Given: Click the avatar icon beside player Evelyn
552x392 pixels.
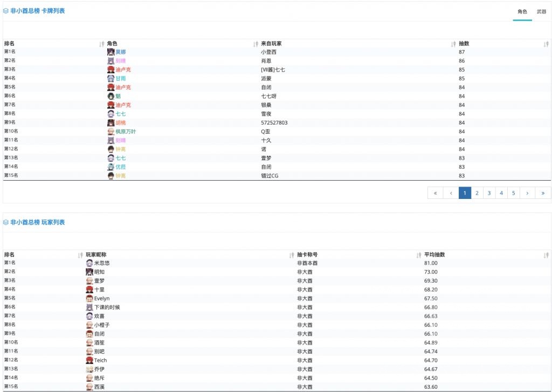Looking at the screenshot, I should point(89,298).
